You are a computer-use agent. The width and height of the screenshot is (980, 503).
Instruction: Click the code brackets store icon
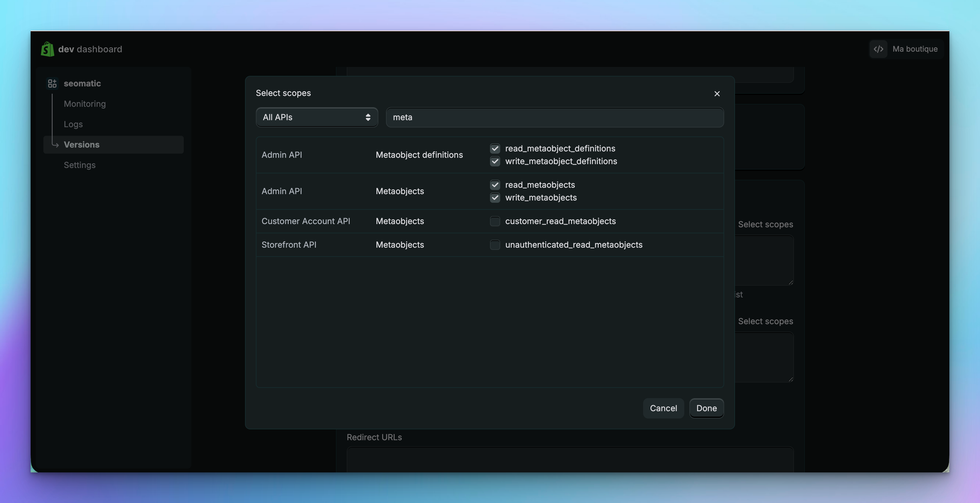878,49
